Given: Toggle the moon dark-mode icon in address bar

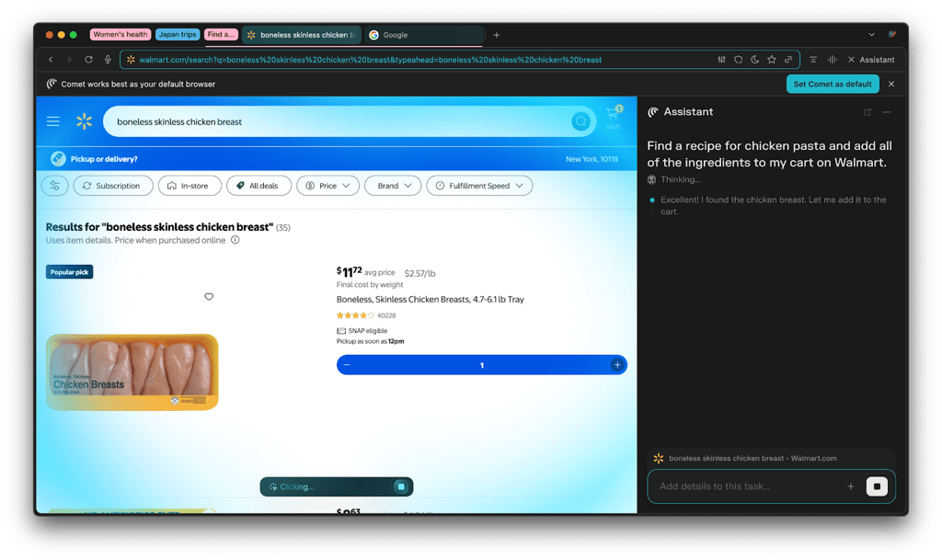Looking at the screenshot, I should [x=755, y=60].
